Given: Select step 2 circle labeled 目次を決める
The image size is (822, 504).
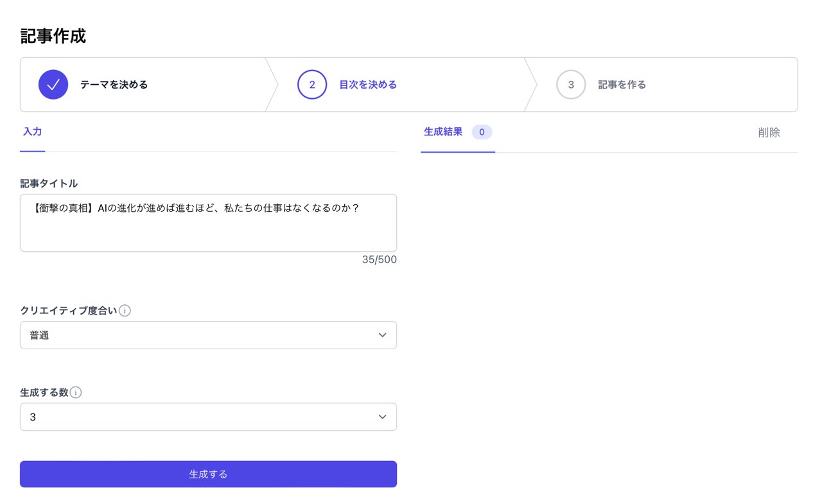Looking at the screenshot, I should coord(312,84).
